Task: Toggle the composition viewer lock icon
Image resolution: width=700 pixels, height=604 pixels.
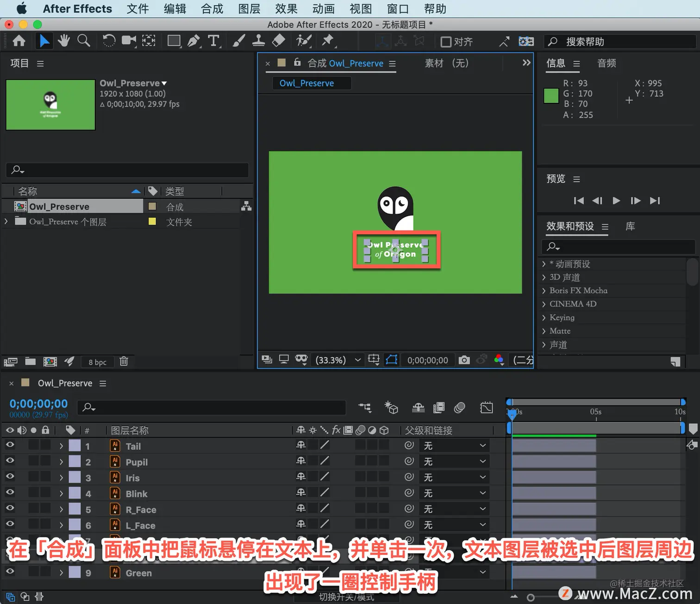Action: [297, 62]
